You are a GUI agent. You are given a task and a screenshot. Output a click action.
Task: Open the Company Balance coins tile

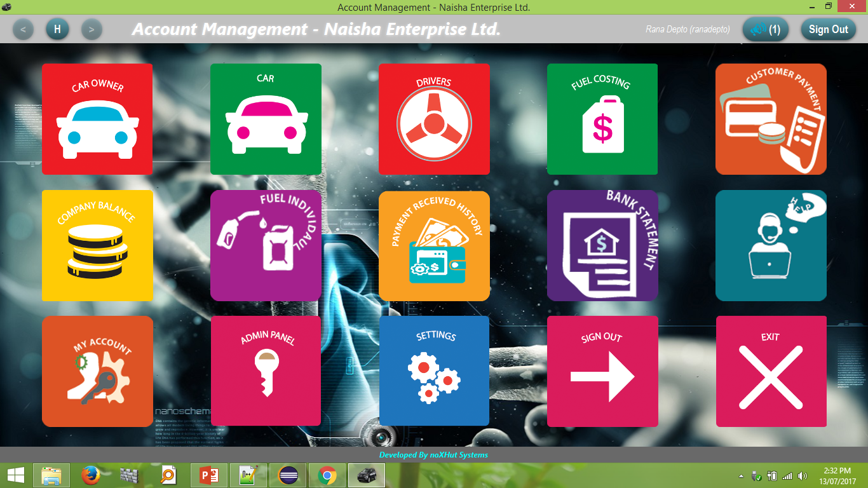(x=97, y=245)
